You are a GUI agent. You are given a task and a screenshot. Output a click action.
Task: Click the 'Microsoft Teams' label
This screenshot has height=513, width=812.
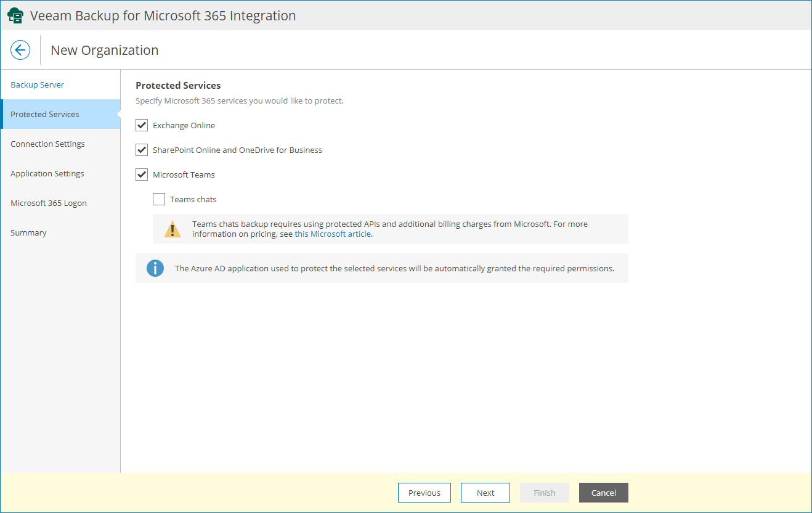point(184,174)
